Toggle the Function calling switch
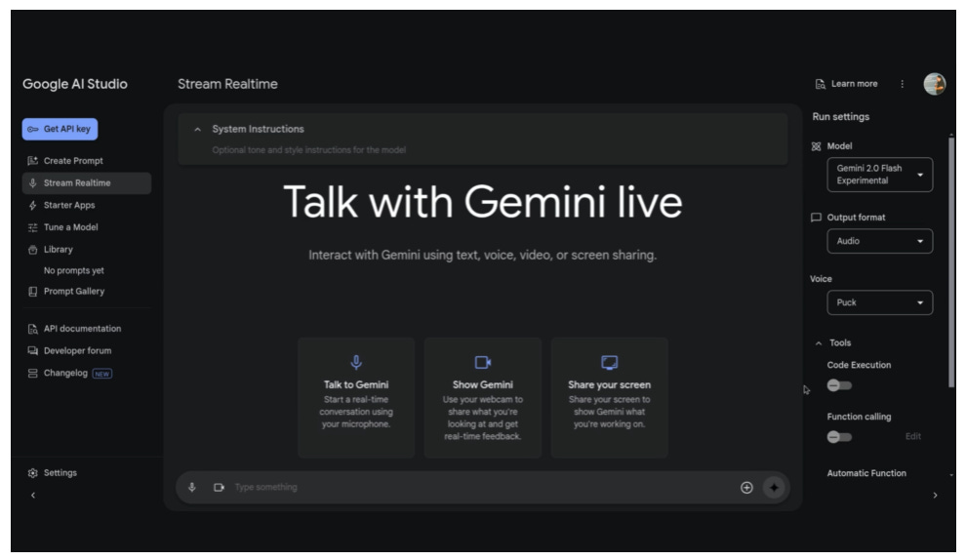Image resolution: width=966 pixels, height=560 pixels. 839,437
